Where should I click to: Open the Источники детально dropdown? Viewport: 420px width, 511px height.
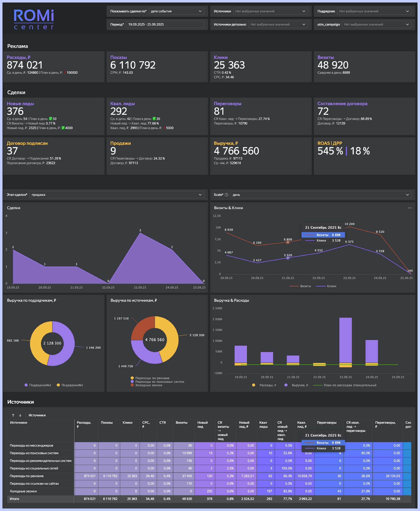278,25
